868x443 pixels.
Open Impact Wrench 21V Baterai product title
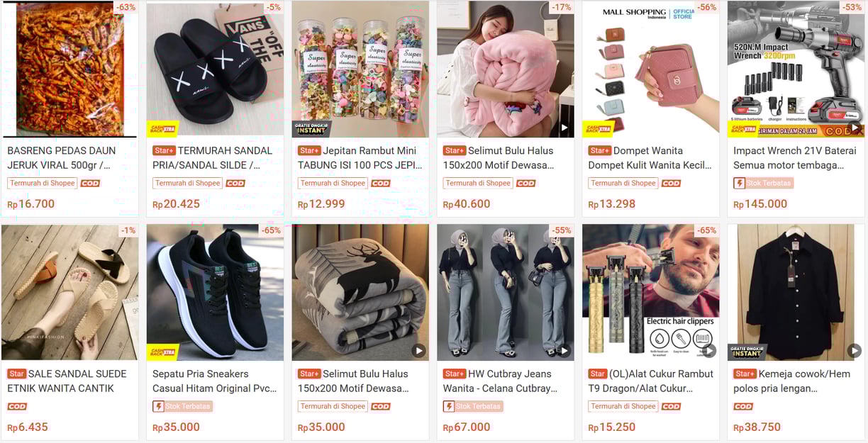794,157
